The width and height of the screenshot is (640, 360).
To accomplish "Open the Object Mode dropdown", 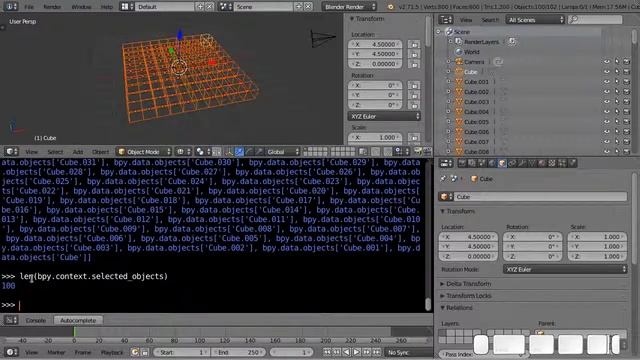I will click(144, 152).
